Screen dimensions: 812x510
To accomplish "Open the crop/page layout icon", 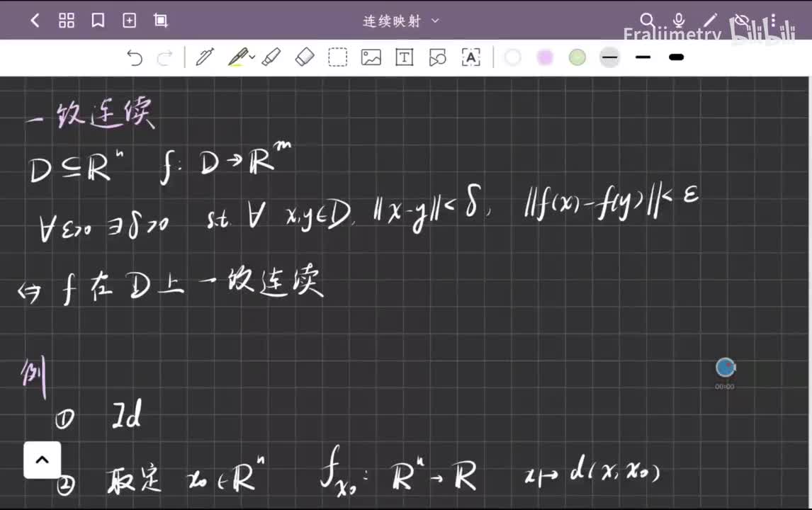I will 161,21.
